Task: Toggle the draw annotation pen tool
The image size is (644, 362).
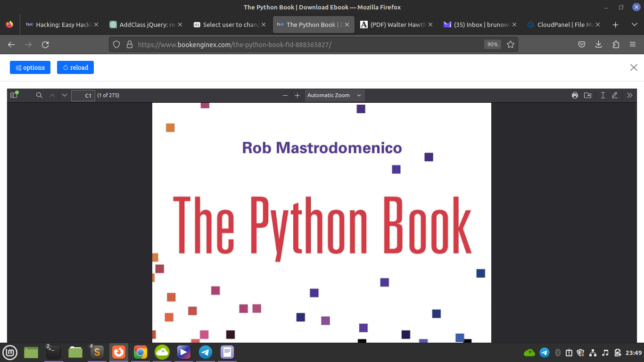Action: (x=615, y=95)
